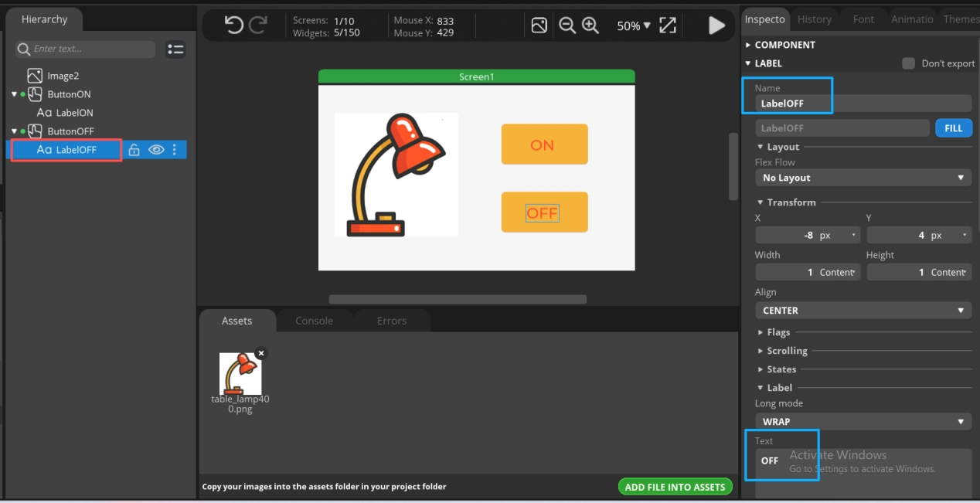Click the fullscreen expand icon
The image size is (980, 503).
coord(668,25)
